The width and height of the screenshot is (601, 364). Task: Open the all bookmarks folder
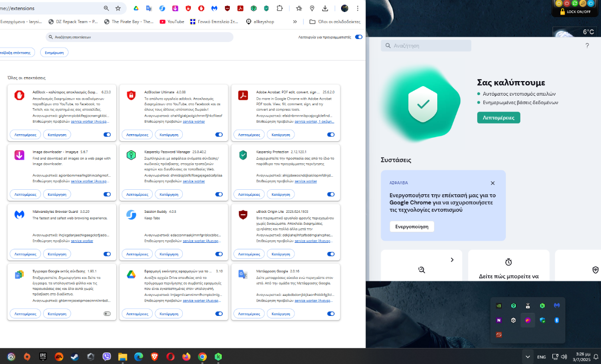(x=335, y=22)
